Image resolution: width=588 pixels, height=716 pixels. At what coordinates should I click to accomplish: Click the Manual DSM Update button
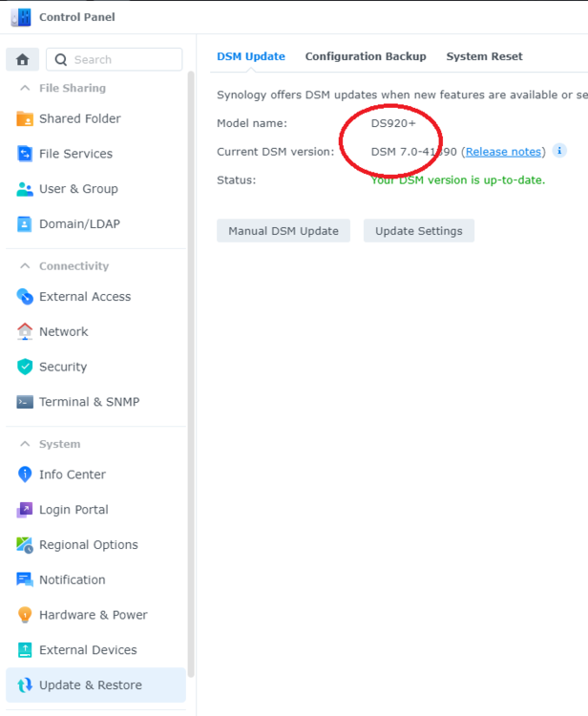pos(283,231)
